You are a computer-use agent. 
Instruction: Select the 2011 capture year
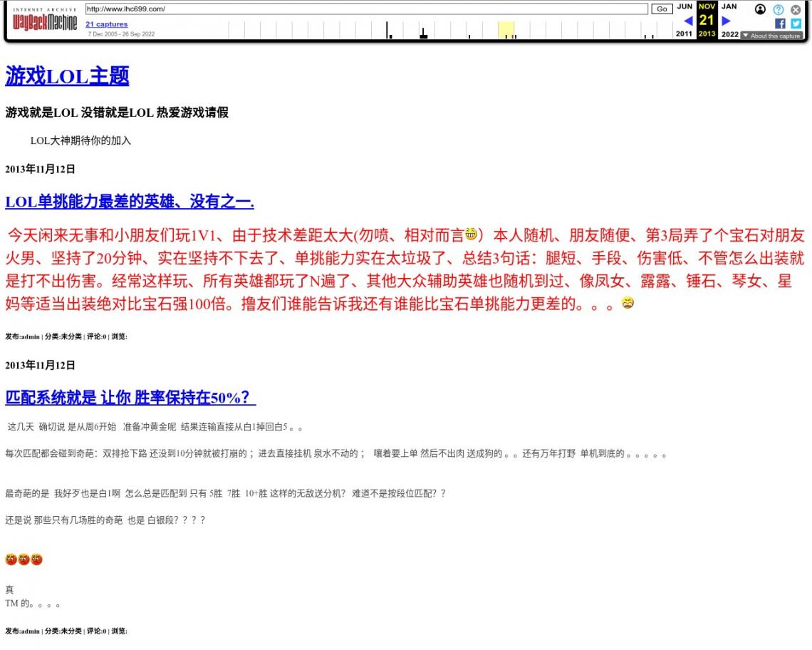click(x=684, y=33)
